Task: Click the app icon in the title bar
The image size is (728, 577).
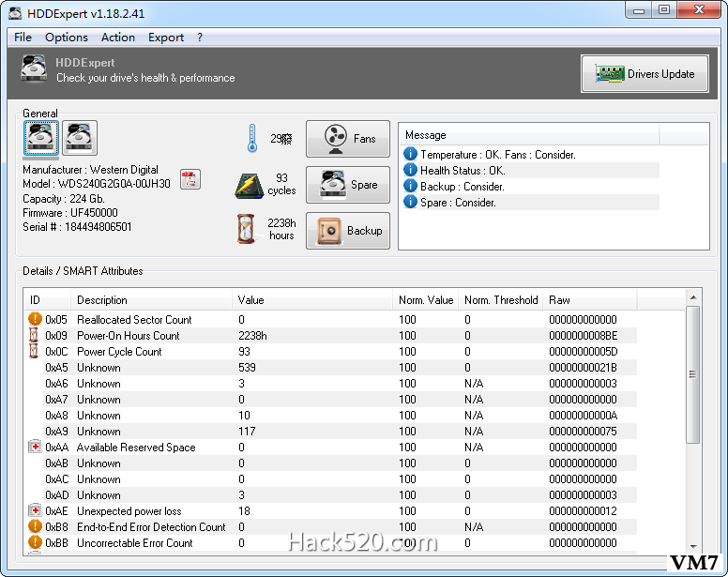Action: 15,13
